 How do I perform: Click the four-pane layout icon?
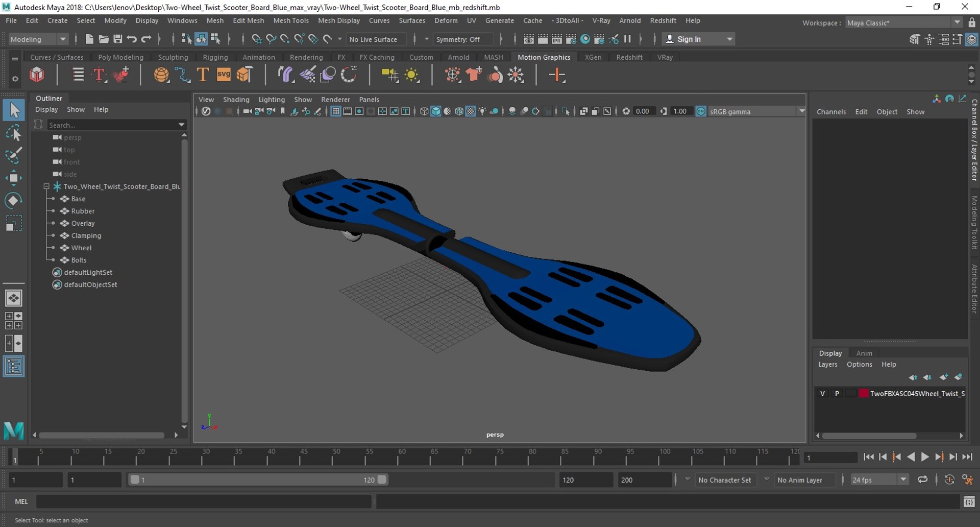pyautogui.click(x=14, y=321)
